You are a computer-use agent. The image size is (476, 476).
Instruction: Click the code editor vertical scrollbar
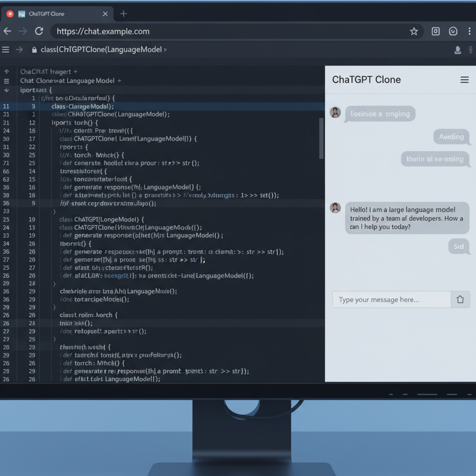coord(321,138)
